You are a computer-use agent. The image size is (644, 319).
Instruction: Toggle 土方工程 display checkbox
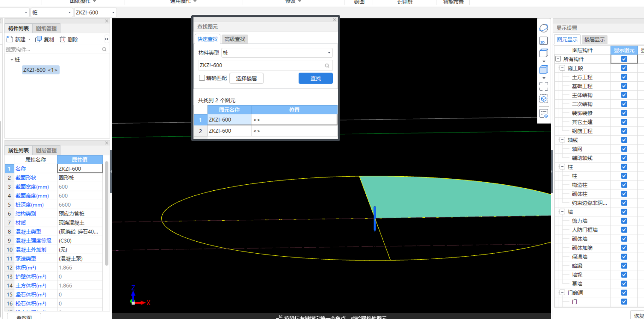(x=624, y=77)
